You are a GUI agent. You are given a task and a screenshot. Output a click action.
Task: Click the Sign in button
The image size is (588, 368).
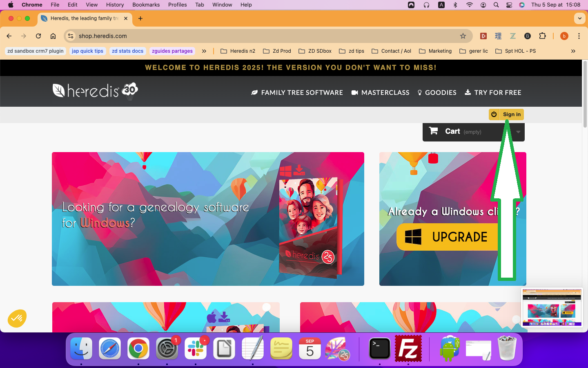click(506, 114)
